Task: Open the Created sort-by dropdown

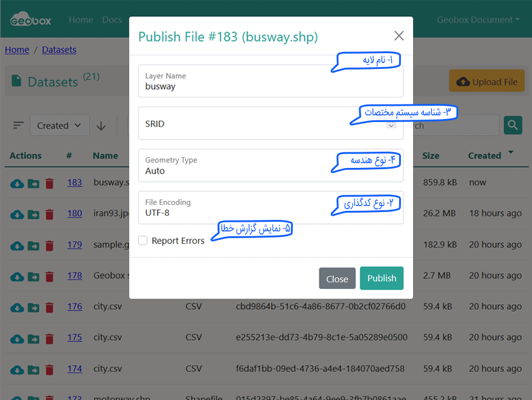Action: click(59, 126)
